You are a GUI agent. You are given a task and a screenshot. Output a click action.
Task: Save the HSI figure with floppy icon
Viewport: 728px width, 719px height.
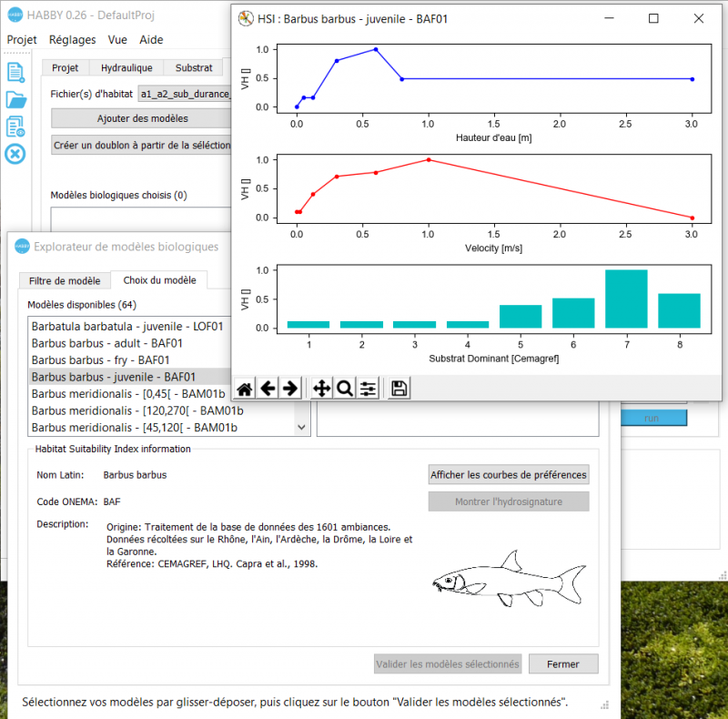[x=399, y=389]
